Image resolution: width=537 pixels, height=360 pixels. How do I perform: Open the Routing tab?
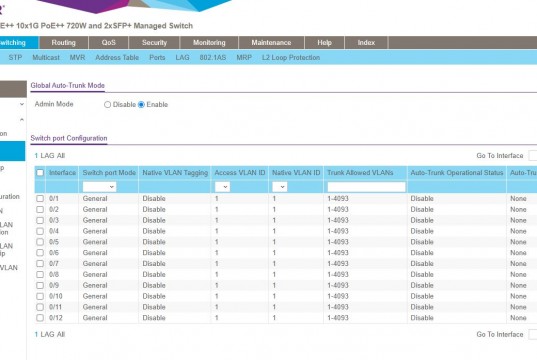coord(64,43)
